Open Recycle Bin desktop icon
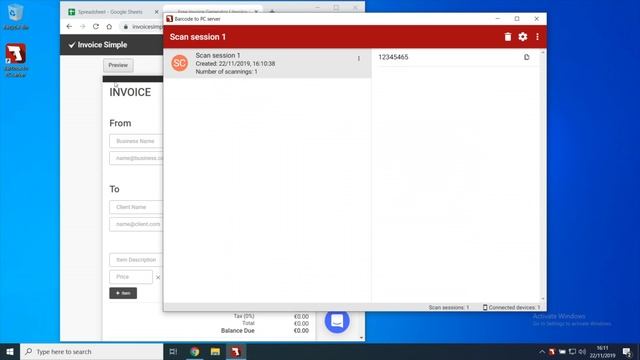This screenshot has height=360, width=640. pos(16,17)
